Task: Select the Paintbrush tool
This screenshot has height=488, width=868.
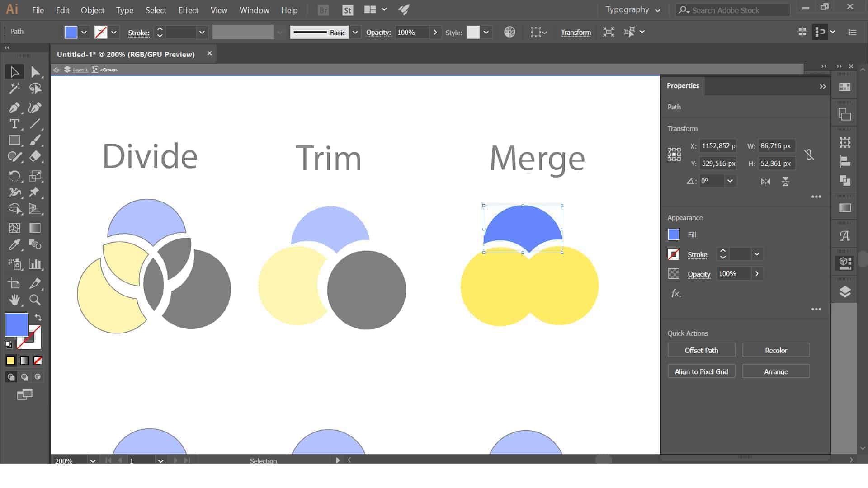Action: point(35,141)
